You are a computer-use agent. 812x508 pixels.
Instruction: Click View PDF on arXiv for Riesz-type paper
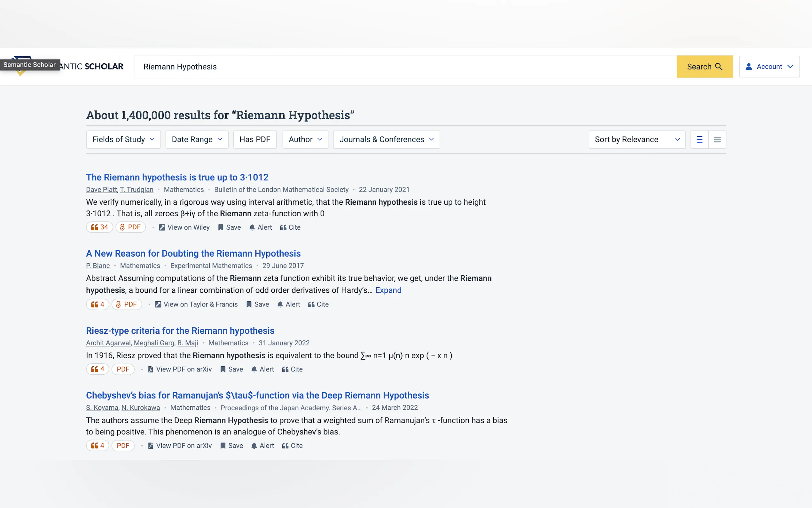coord(180,369)
